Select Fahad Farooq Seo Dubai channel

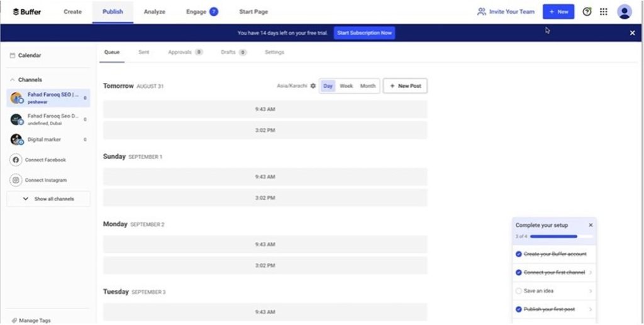coord(48,119)
